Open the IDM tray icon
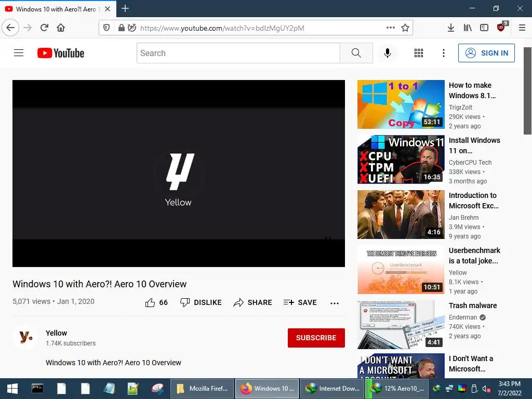Screen dimensions: 532x399 click(x=437, y=389)
